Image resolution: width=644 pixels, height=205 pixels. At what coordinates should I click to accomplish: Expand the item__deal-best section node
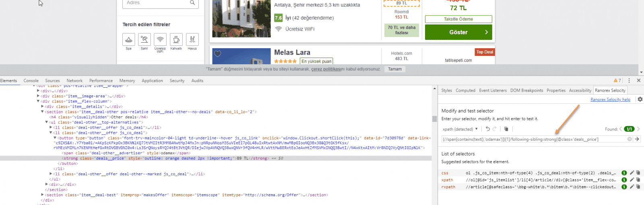click(43, 195)
